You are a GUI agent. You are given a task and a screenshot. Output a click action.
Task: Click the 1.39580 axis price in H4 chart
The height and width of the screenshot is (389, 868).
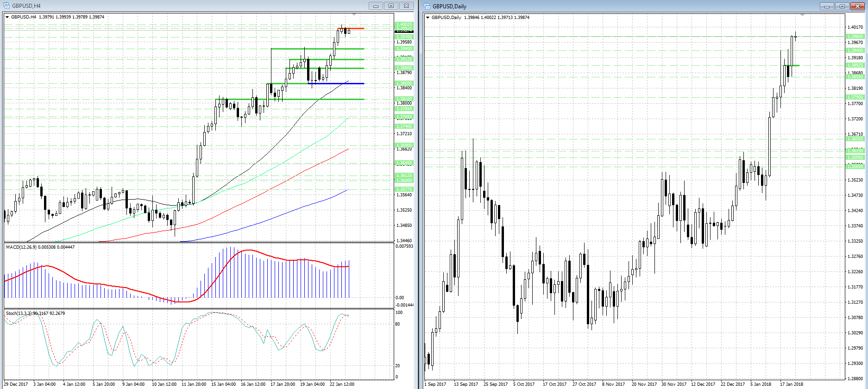404,42
